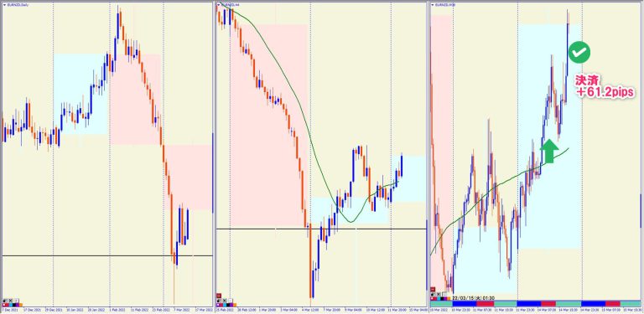The height and width of the screenshot is (314, 644).
Task: Click the leftmost drawing tool icon on Daily chart
Action: [4, 301]
